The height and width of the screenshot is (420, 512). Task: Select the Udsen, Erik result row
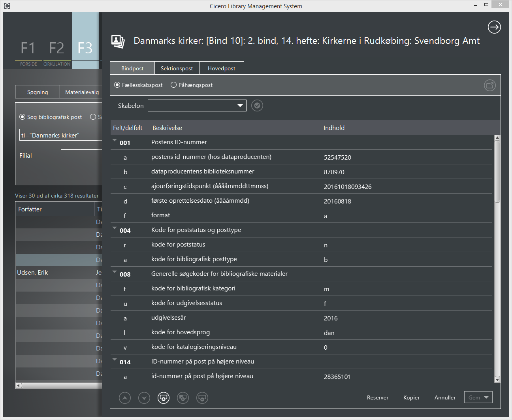59,273
